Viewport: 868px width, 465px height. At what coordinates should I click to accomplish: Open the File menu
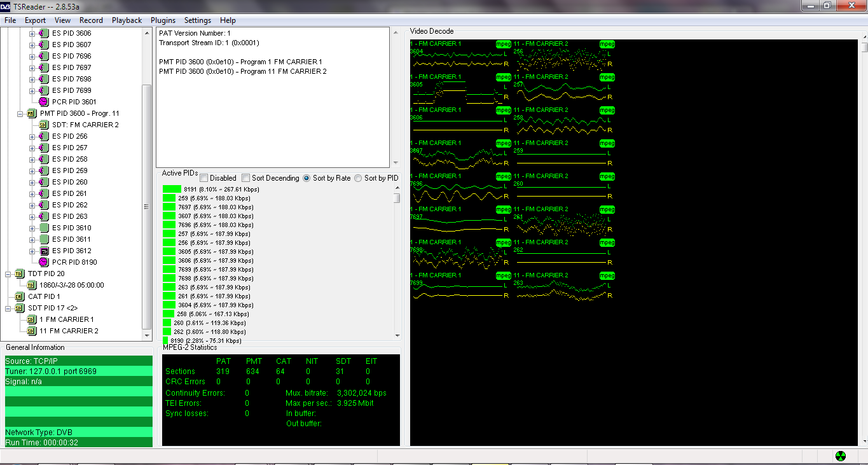(x=10, y=20)
